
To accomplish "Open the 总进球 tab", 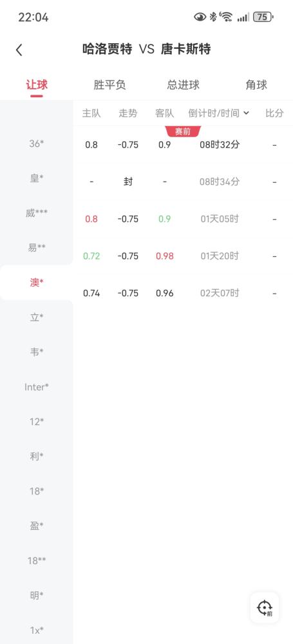I will click(x=183, y=85).
